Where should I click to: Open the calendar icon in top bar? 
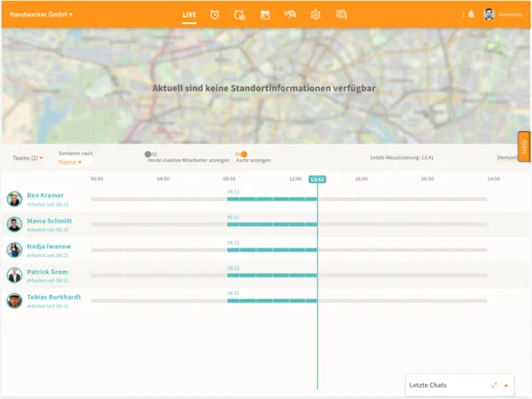[265, 14]
